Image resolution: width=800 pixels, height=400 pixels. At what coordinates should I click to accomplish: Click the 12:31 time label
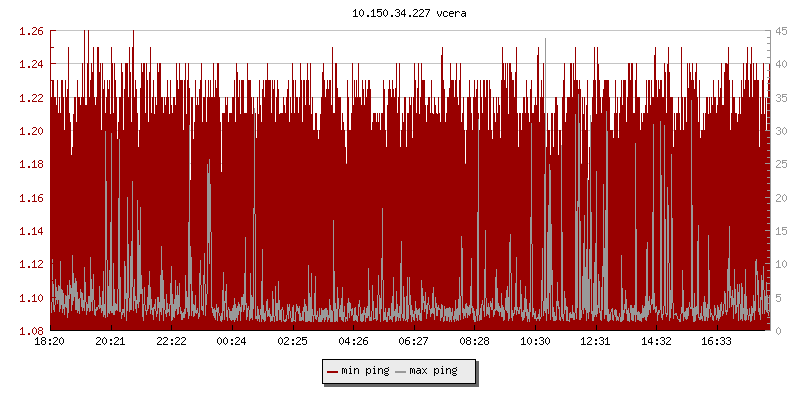(x=596, y=342)
